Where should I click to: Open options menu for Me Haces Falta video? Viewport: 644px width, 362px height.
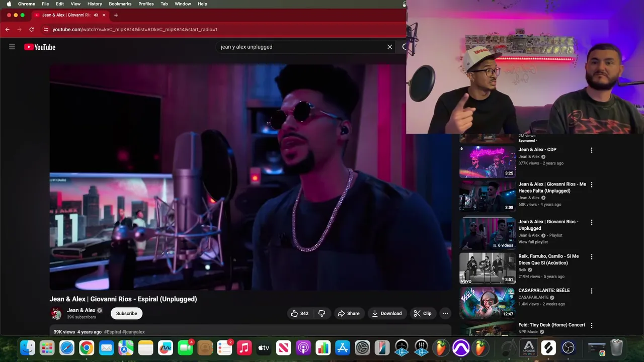point(592,185)
